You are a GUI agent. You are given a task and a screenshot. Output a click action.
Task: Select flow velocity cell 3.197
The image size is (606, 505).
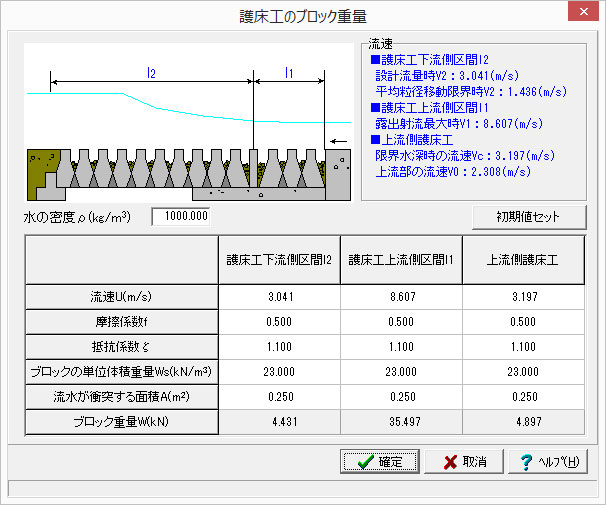pos(524,297)
